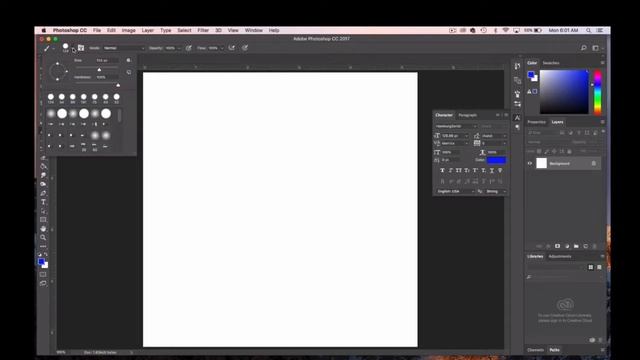Select the Type tool in the toolbar
Image resolution: width=640 pixels, height=360 pixels.
click(x=43, y=202)
